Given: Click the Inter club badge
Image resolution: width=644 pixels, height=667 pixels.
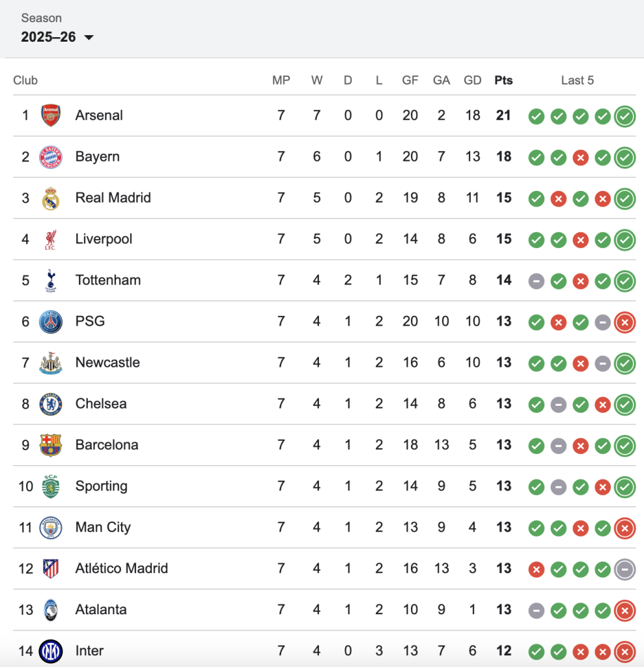Looking at the screenshot, I should coord(51,651).
